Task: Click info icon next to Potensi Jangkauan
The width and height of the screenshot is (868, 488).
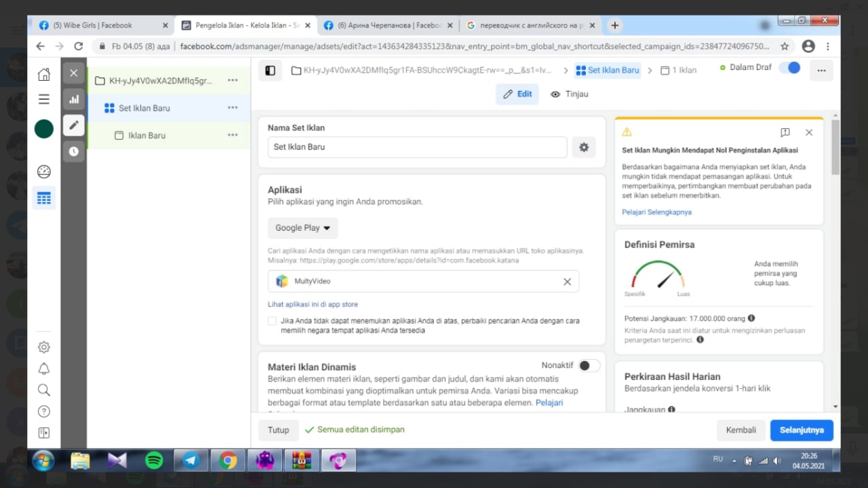Action: point(751,318)
